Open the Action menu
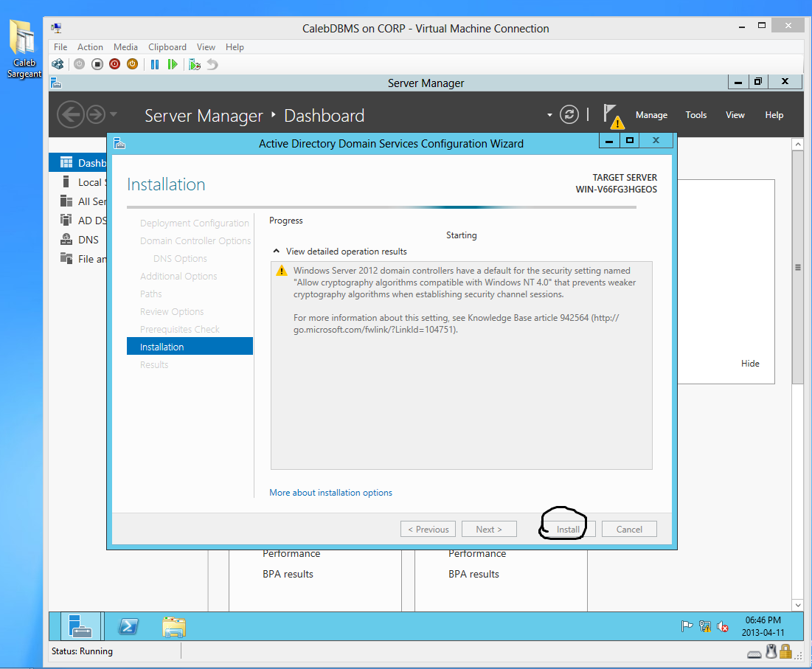Image resolution: width=812 pixels, height=669 pixels. [x=90, y=47]
